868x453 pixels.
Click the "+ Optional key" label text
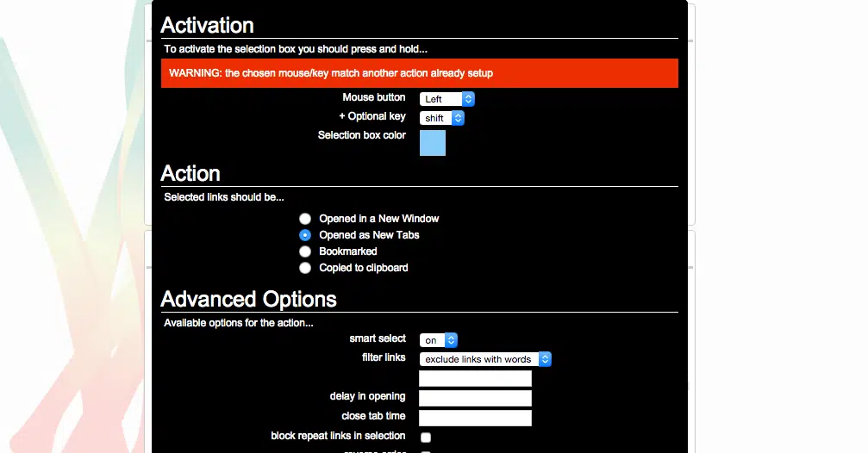click(372, 116)
